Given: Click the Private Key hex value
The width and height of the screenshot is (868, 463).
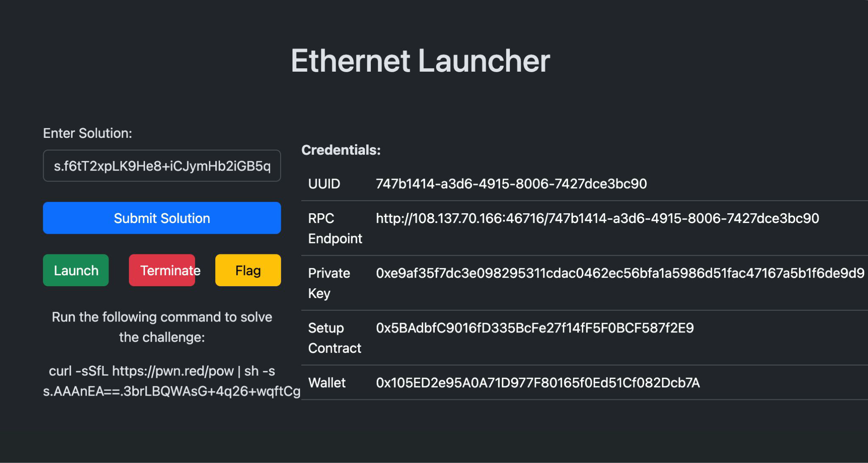Looking at the screenshot, I should point(620,273).
